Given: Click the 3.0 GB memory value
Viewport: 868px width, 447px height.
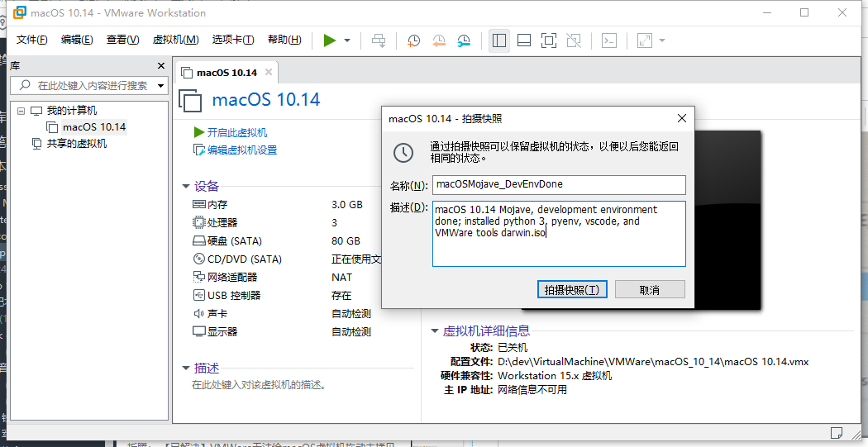Looking at the screenshot, I should [347, 205].
